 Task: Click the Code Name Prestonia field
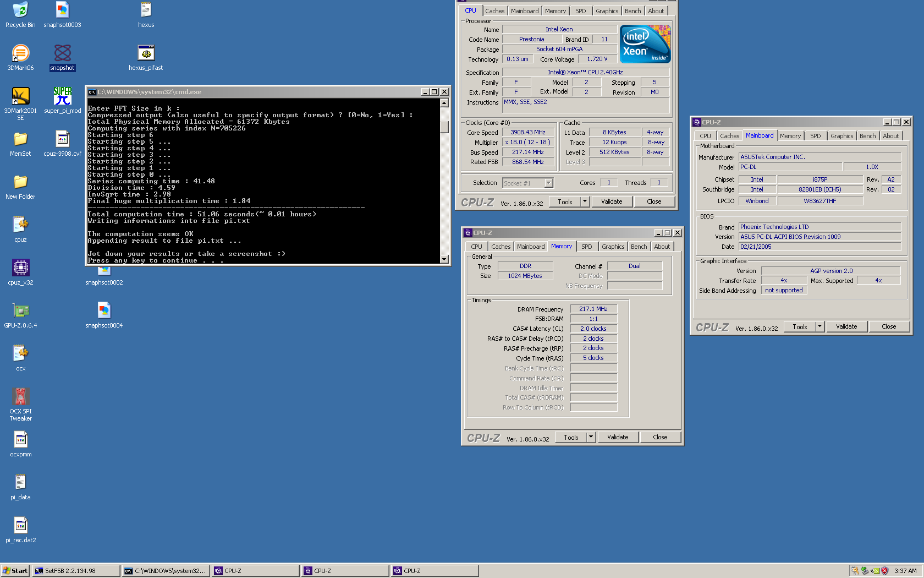531,39
